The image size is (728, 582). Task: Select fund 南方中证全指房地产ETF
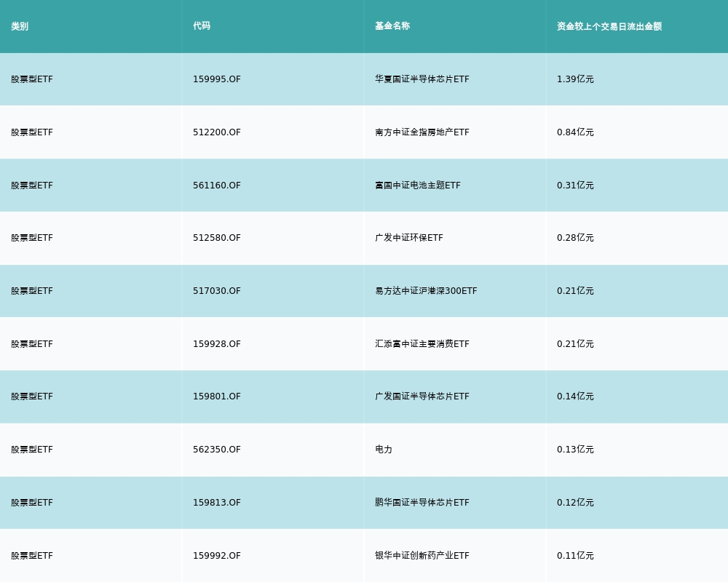pyautogui.click(x=422, y=132)
